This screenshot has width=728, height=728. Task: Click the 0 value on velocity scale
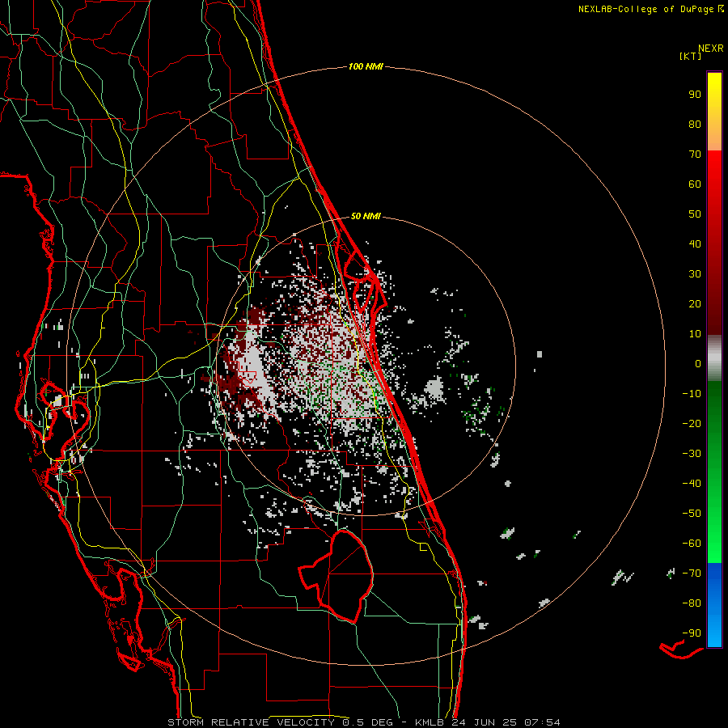[698, 364]
